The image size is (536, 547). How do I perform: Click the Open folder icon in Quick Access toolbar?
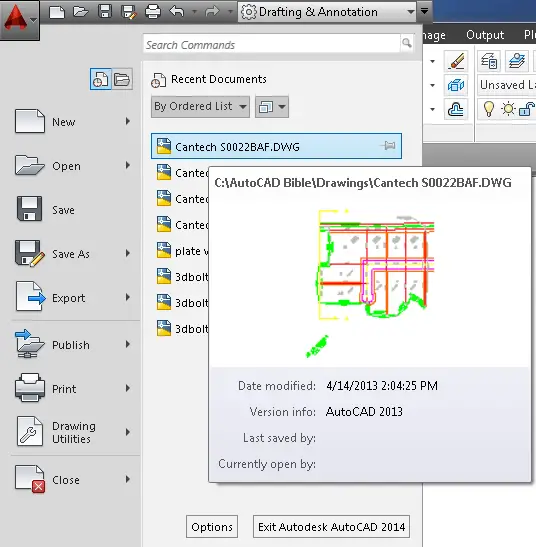point(81,12)
